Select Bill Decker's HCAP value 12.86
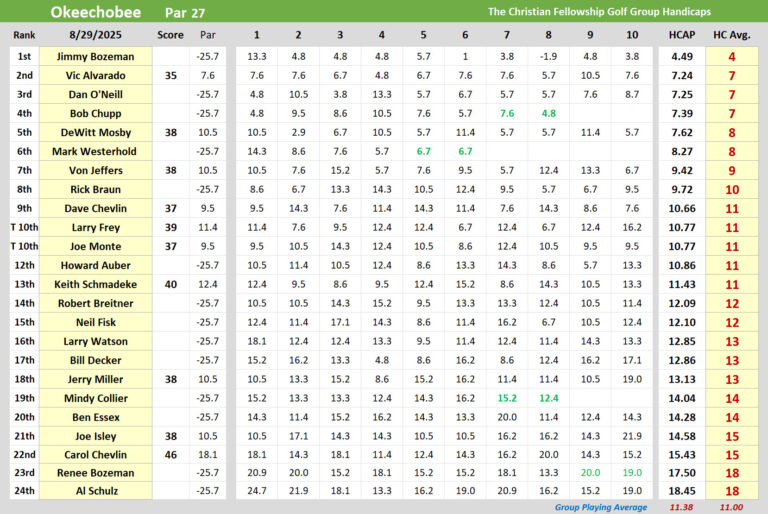The image size is (768, 514). 682,360
